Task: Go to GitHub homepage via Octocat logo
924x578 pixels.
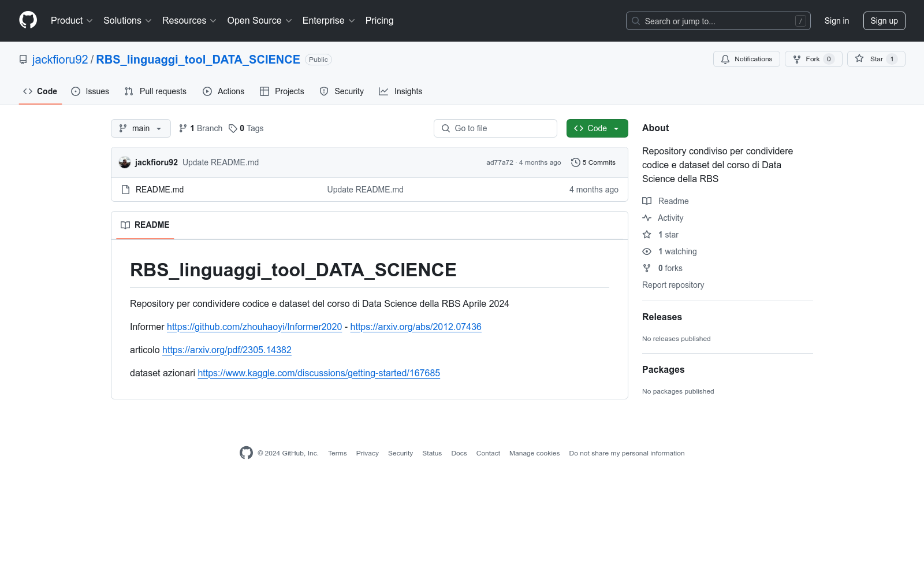Action: coord(28,20)
